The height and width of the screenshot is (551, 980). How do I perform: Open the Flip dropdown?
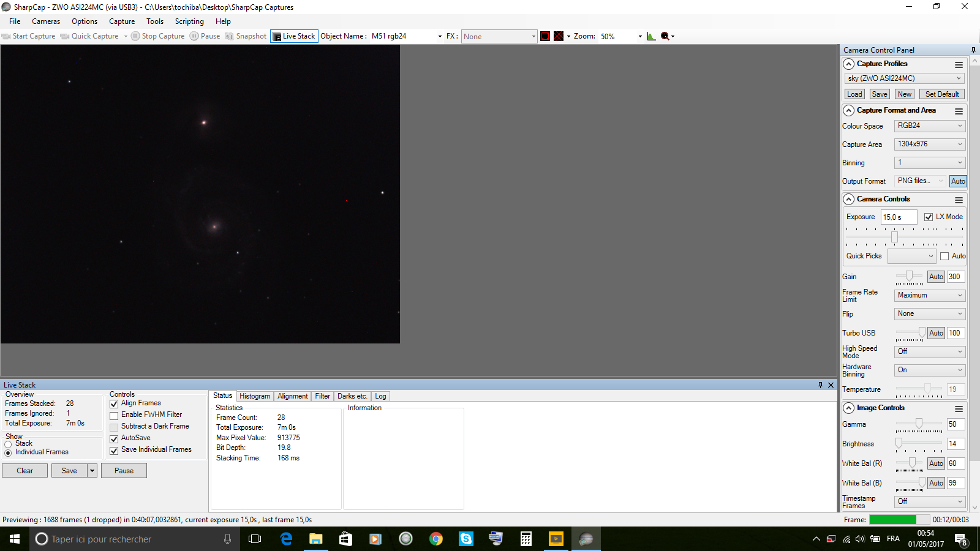click(x=930, y=313)
